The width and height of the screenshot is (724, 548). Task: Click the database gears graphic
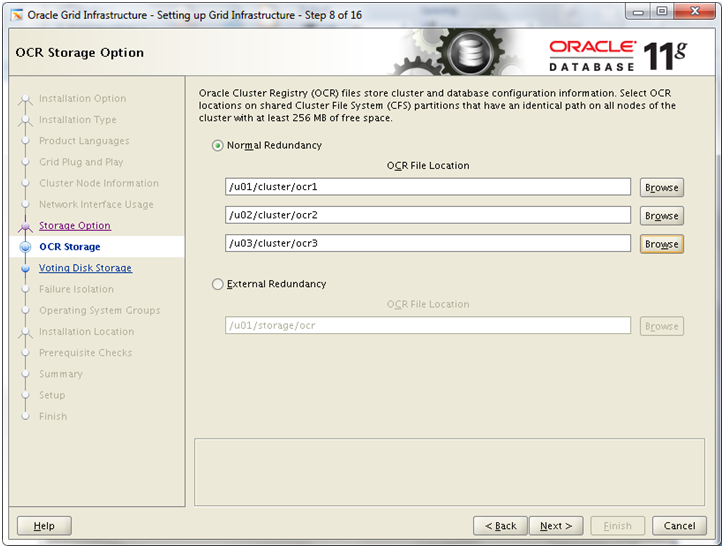coord(459,52)
